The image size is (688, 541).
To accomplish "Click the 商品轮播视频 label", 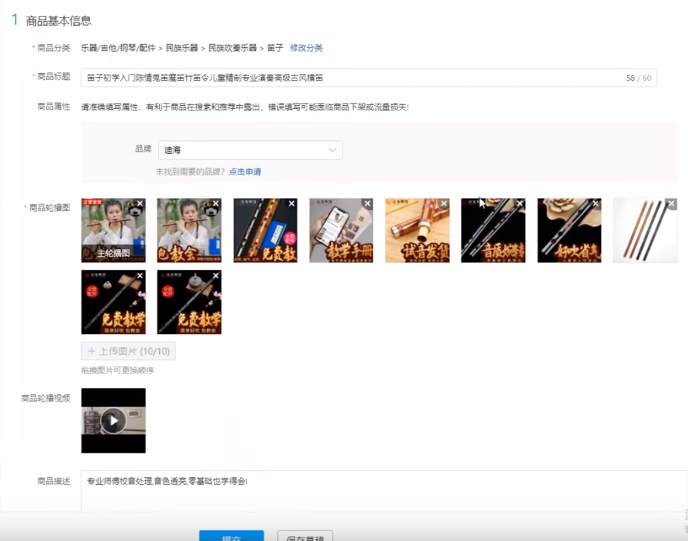I will pos(46,398).
